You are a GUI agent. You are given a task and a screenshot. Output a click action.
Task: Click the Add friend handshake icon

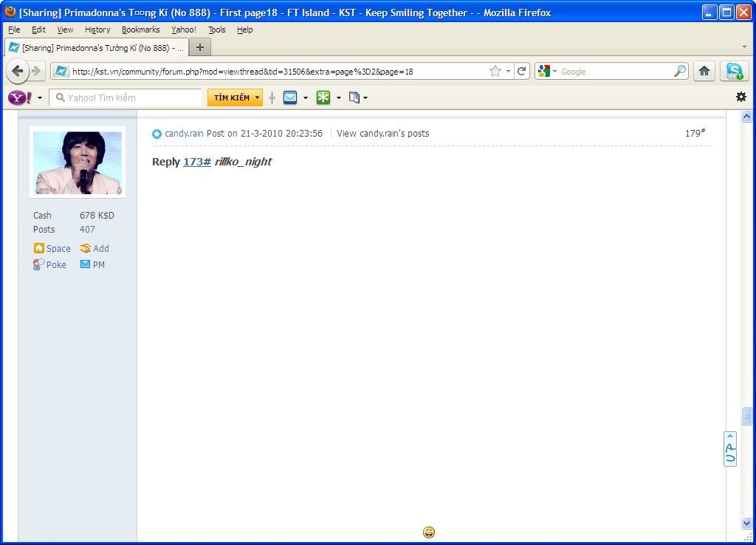tap(86, 248)
